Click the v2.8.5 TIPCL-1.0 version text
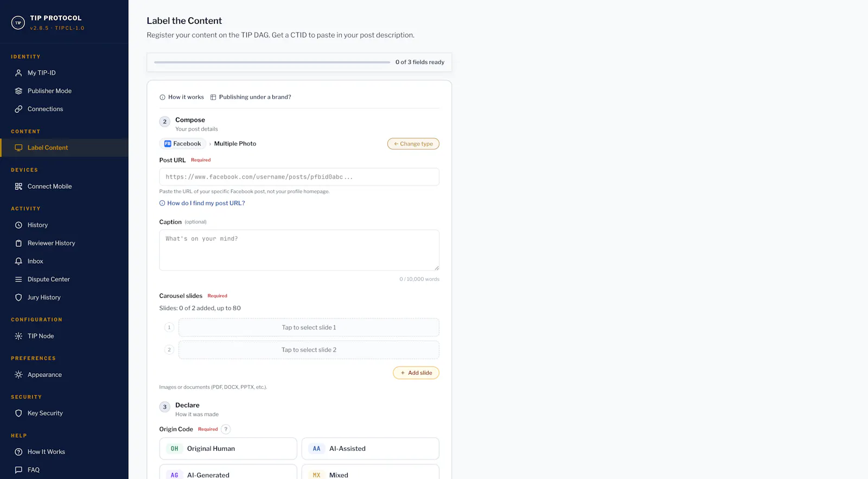 coord(57,28)
